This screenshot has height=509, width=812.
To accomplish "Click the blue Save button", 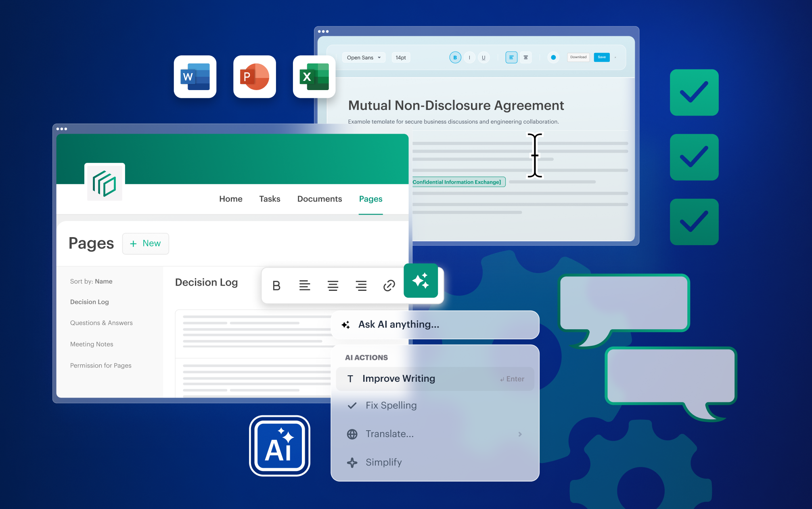I will [x=602, y=57].
